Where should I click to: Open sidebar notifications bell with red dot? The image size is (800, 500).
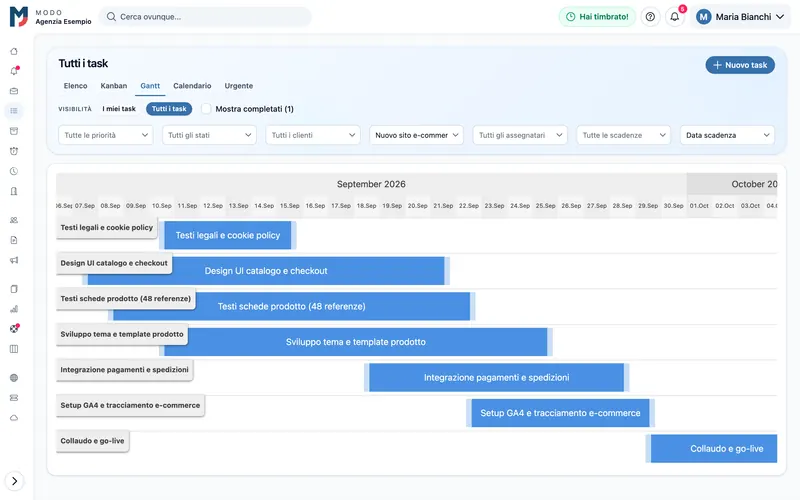tap(14, 71)
